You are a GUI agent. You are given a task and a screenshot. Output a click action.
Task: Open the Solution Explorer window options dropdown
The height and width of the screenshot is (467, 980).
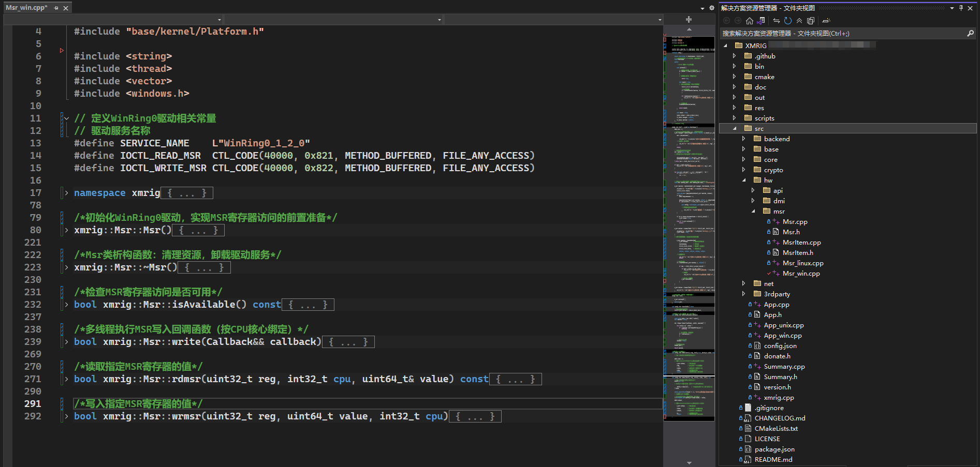point(952,8)
